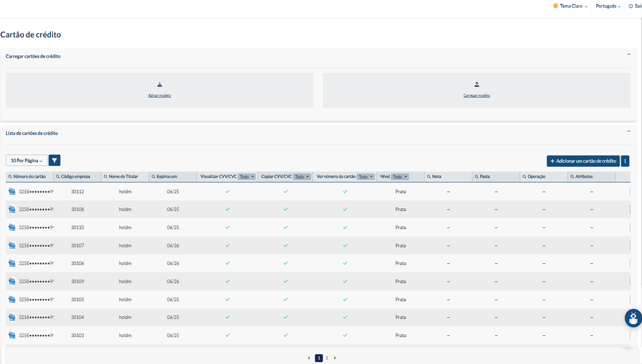Open Ver número do cartão Todo dropdown
This screenshot has width=642, height=364.
coord(366,177)
